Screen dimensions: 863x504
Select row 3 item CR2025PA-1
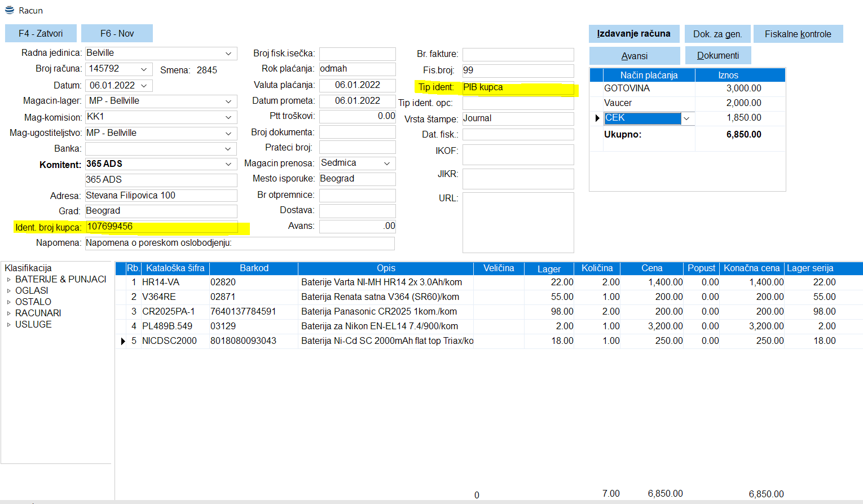(x=168, y=311)
